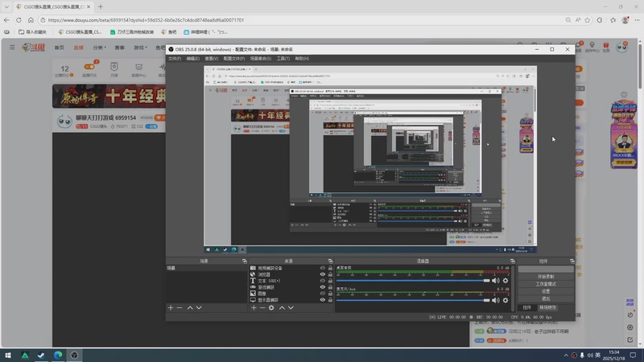644x362 pixels.
Task: Click the browser zoom magnifier icon
Action: tap(568, 19)
